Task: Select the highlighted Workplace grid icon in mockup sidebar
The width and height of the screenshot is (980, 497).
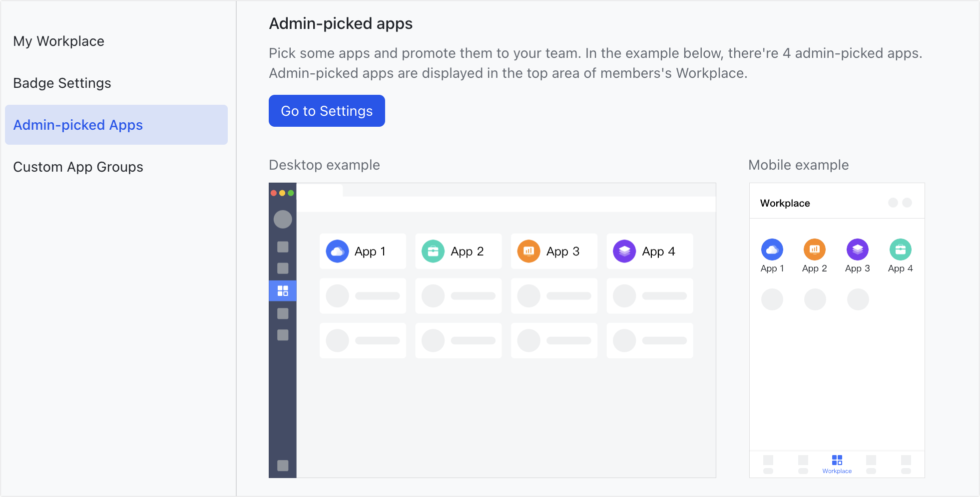Action: 283,290
